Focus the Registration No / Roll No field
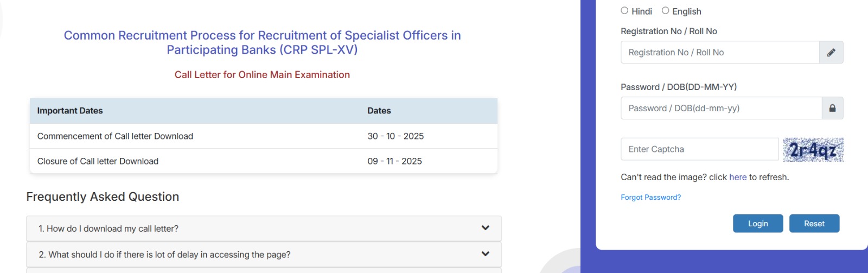868x273 pixels. point(720,53)
